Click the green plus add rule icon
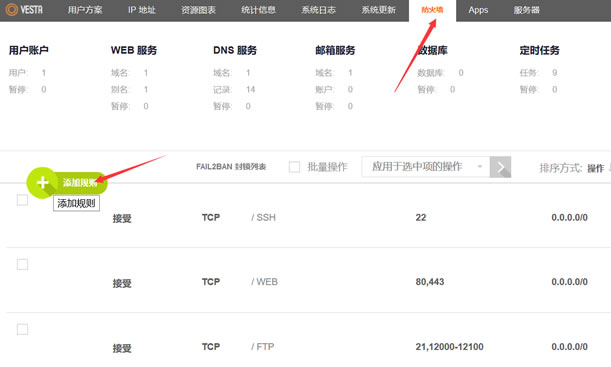This screenshot has width=611, height=367. tap(42, 183)
